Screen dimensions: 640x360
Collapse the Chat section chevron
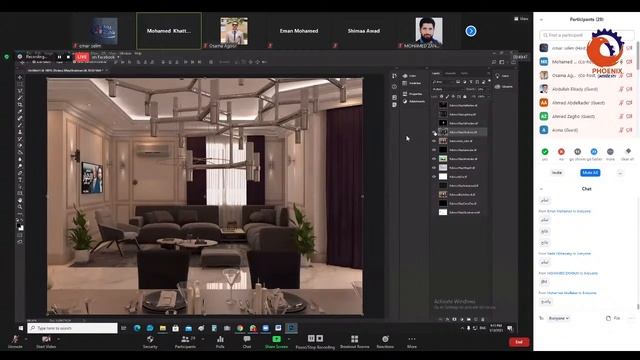pos(541,189)
